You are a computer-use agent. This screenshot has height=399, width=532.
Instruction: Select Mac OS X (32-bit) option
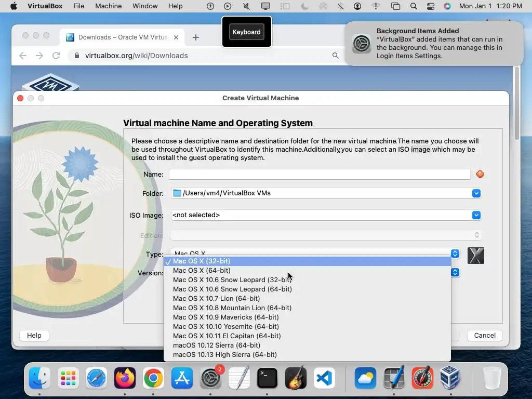pyautogui.click(x=307, y=261)
